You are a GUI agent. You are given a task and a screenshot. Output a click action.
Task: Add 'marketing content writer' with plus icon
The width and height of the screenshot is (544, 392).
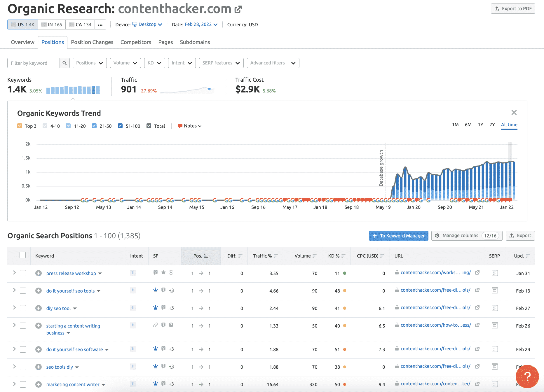pyautogui.click(x=39, y=384)
